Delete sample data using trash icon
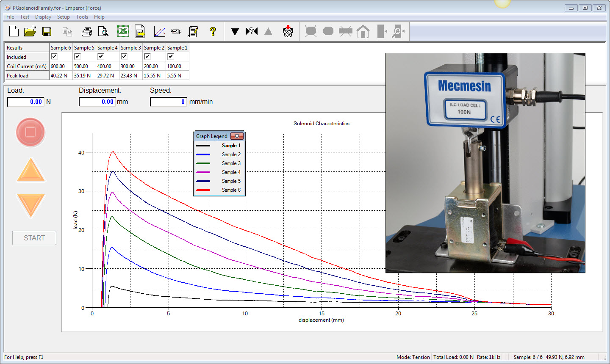 point(288,31)
